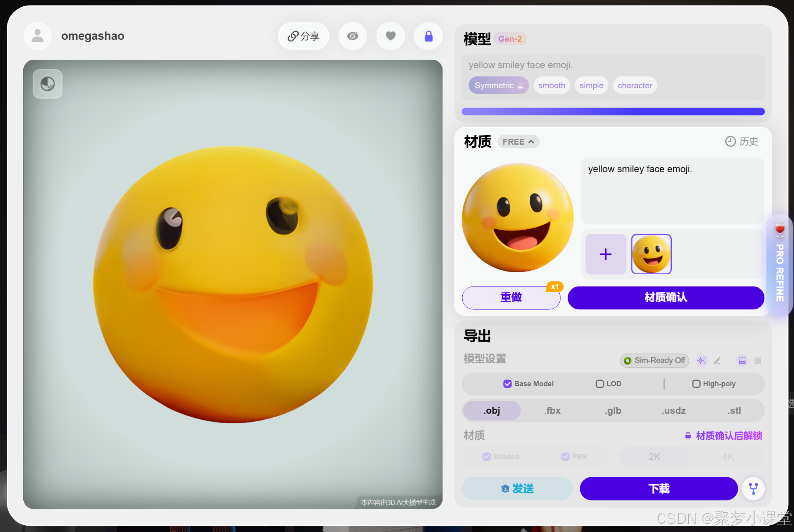This screenshot has width=794, height=532.
Task: Click the pencil edit icon in model settings
Action: 717,361
